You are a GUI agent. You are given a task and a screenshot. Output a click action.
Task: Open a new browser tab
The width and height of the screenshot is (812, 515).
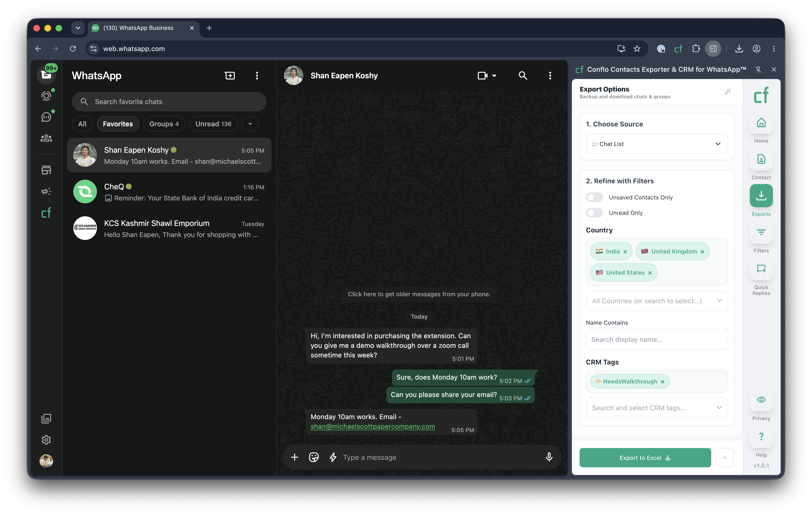tap(209, 28)
